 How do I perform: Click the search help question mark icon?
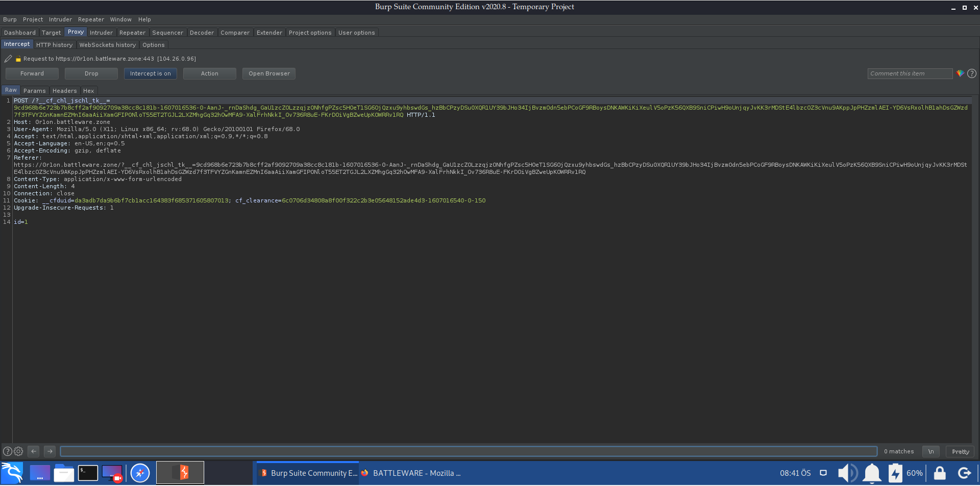click(x=8, y=451)
